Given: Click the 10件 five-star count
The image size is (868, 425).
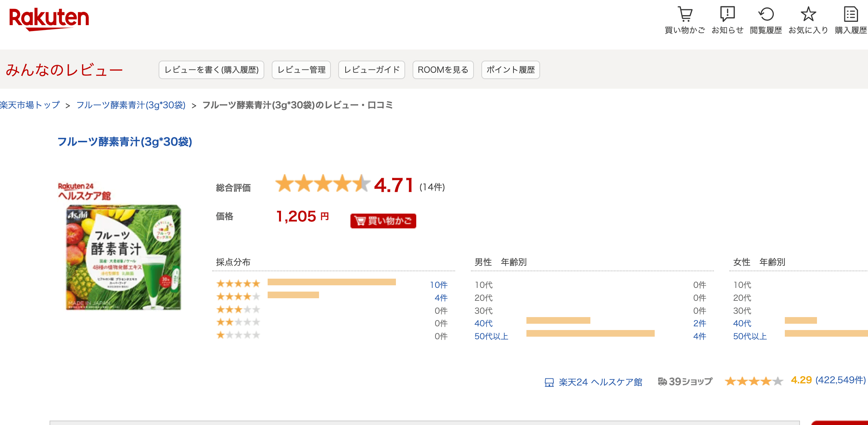Looking at the screenshot, I should [438, 285].
